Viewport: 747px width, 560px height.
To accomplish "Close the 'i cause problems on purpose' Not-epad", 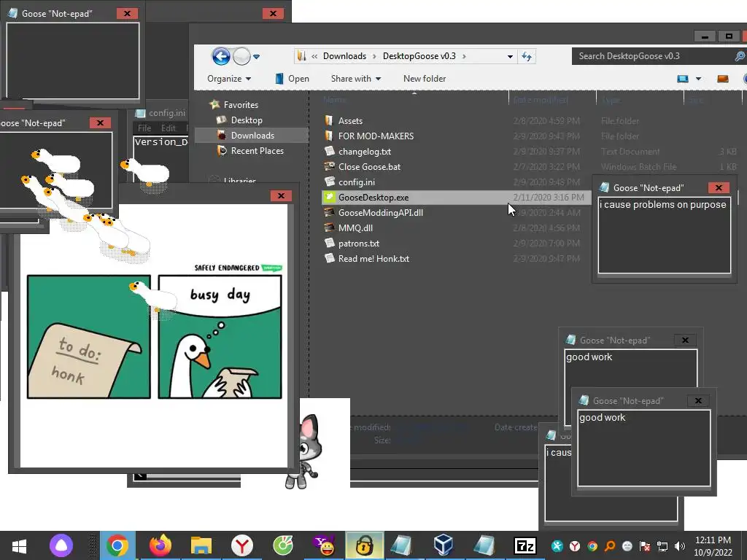I will tap(719, 187).
